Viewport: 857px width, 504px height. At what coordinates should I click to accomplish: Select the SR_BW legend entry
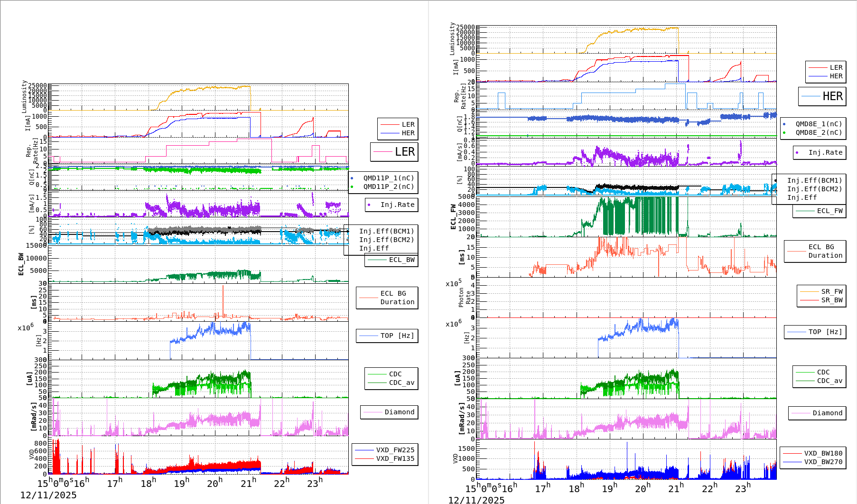(831, 300)
